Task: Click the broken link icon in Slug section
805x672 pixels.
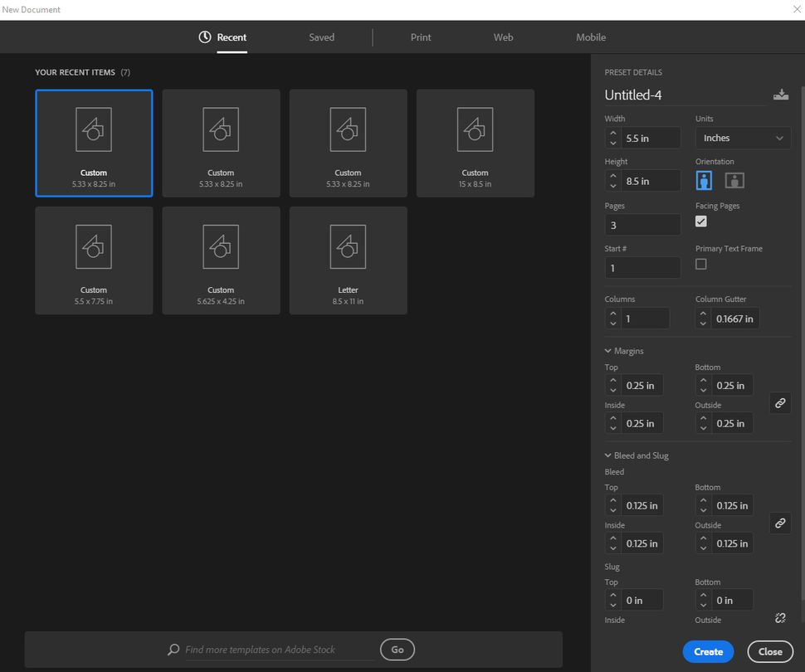Action: 779,618
